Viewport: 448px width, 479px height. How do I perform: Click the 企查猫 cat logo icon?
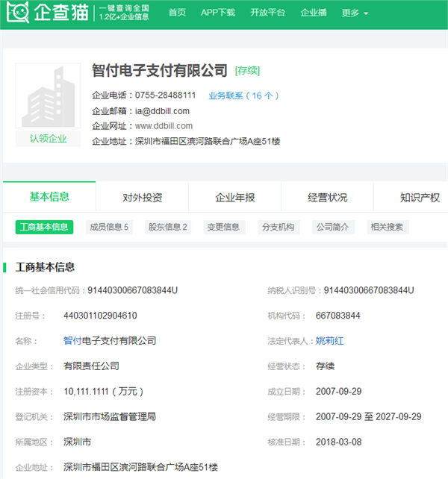pos(16,13)
